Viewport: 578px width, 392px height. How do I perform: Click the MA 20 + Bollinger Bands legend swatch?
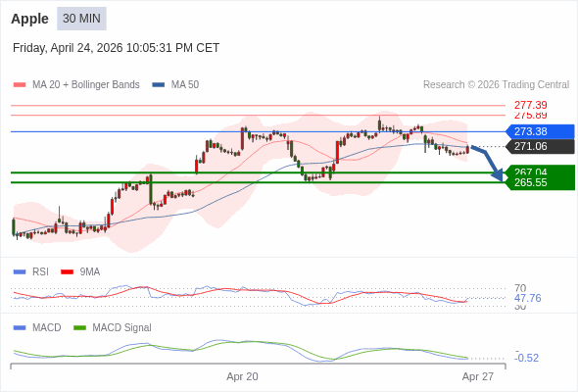(x=20, y=85)
